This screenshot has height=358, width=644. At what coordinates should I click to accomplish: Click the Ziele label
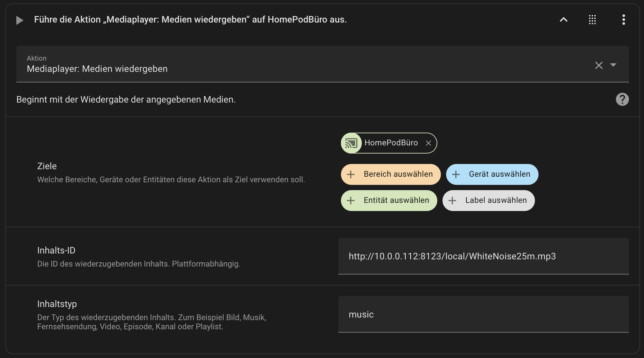[x=47, y=166]
